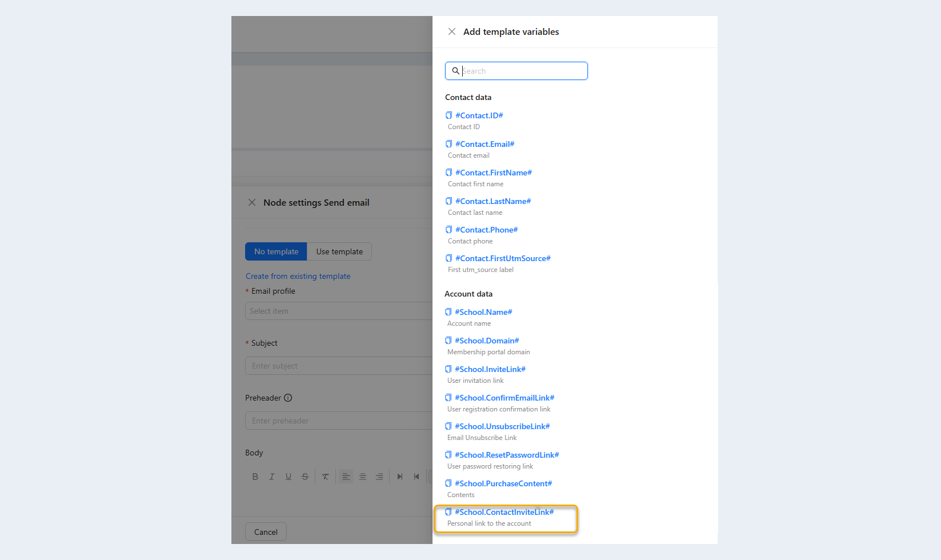The image size is (941, 560).
Task: Copy the #Contact.ID# variable icon
Action: 449,115
